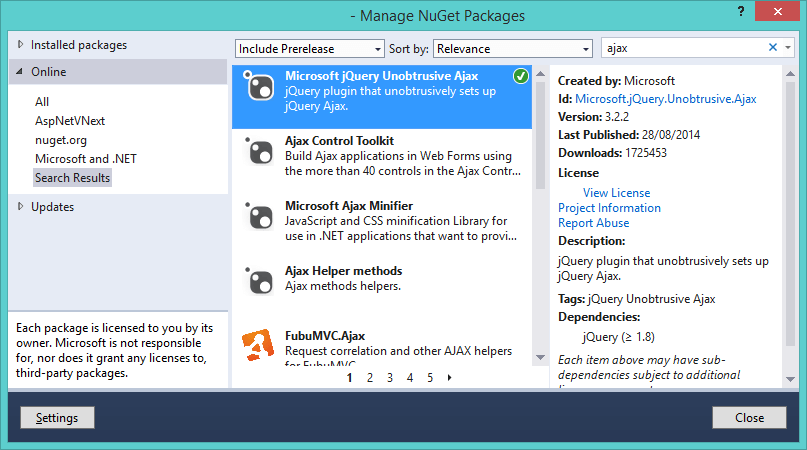Select the Microsoft Ajax Minifier package title
807x450 pixels.
[x=349, y=206]
